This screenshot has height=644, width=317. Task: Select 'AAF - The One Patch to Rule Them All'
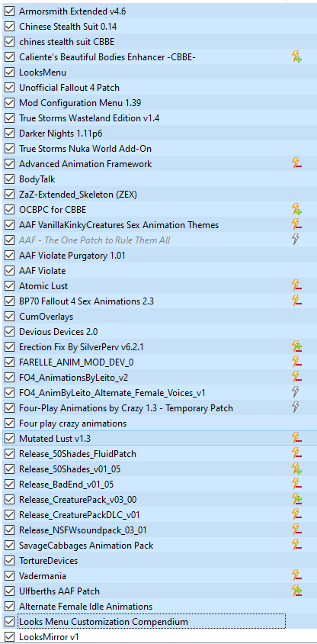pos(94,240)
